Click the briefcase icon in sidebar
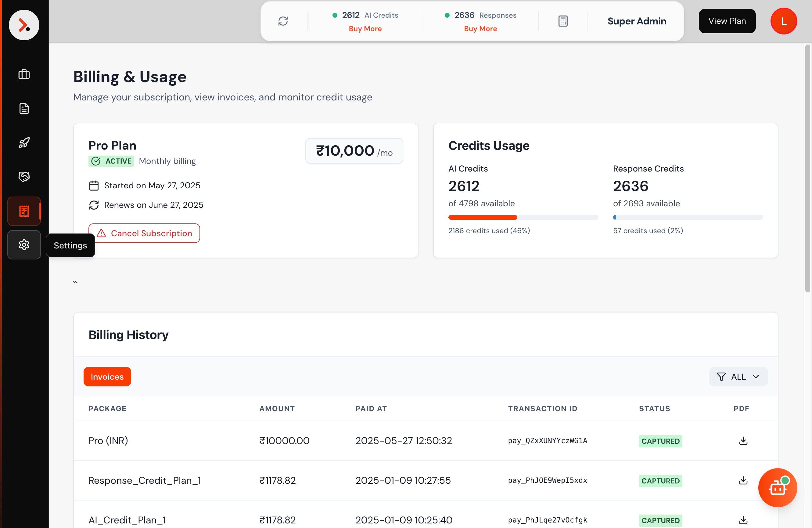Image resolution: width=812 pixels, height=528 pixels. pos(24,74)
